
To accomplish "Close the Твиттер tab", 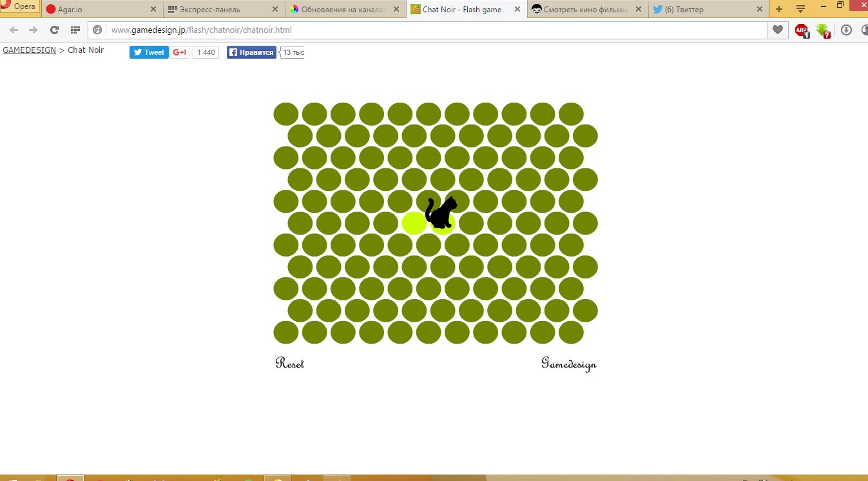I will pyautogui.click(x=760, y=10).
